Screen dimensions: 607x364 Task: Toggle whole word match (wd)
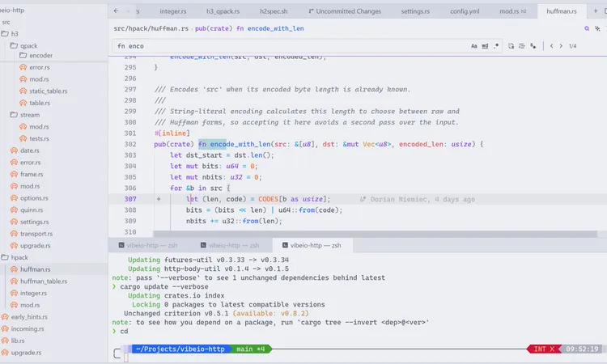485,46
